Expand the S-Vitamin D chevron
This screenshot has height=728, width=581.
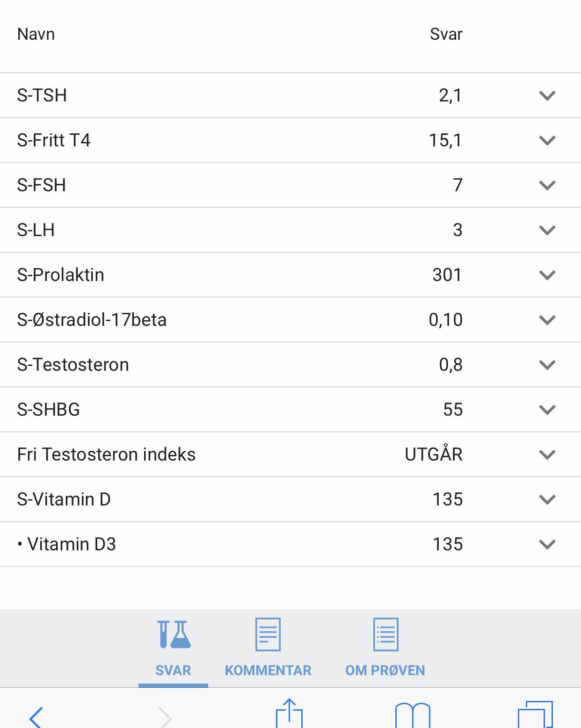[x=547, y=499]
